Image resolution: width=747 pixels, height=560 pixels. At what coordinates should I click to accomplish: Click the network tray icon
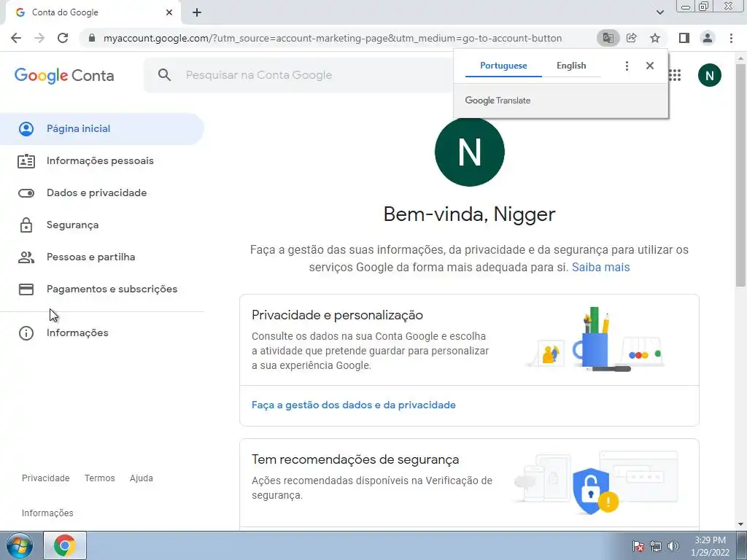click(x=656, y=546)
